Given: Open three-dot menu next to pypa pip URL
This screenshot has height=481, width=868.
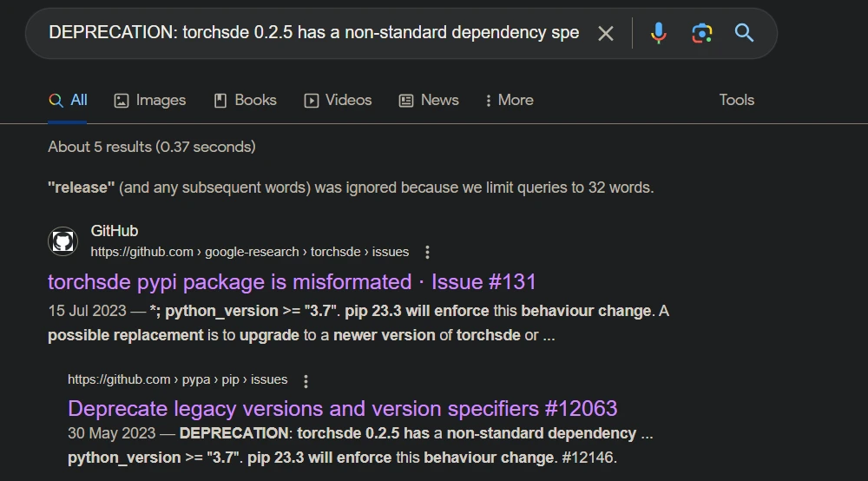Looking at the screenshot, I should pyautogui.click(x=306, y=380).
